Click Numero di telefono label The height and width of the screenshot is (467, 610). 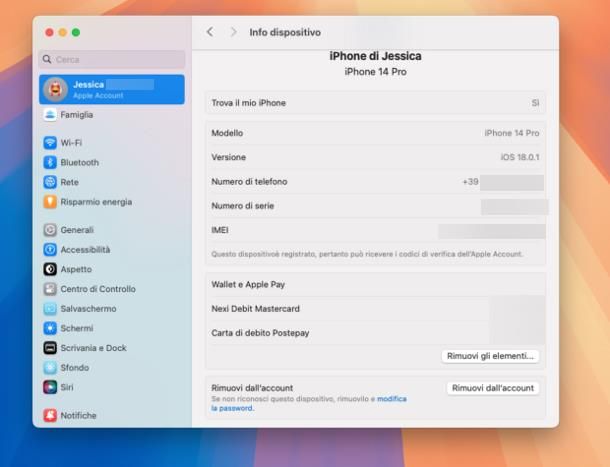point(249,182)
